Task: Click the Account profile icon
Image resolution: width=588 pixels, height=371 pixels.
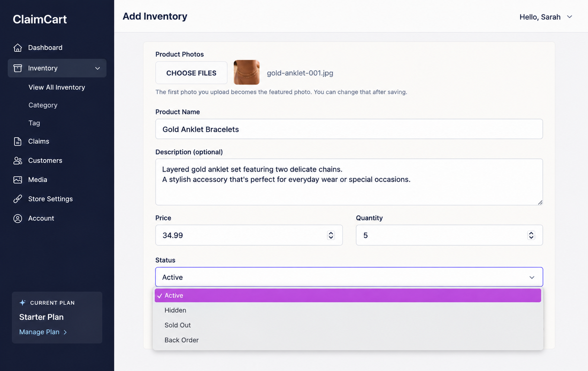Action: coord(17,218)
